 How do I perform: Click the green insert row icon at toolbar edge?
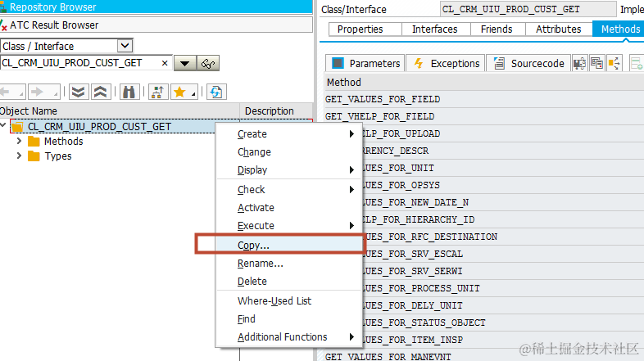[x=637, y=63]
